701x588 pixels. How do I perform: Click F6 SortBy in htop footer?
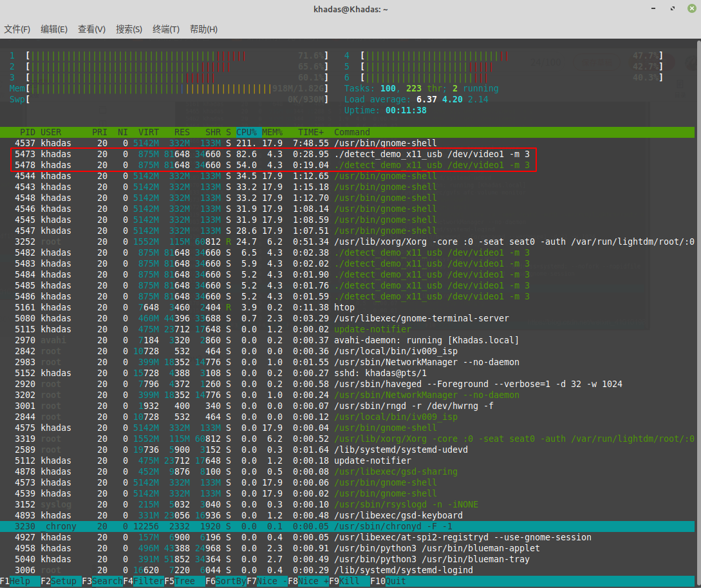tap(226, 581)
